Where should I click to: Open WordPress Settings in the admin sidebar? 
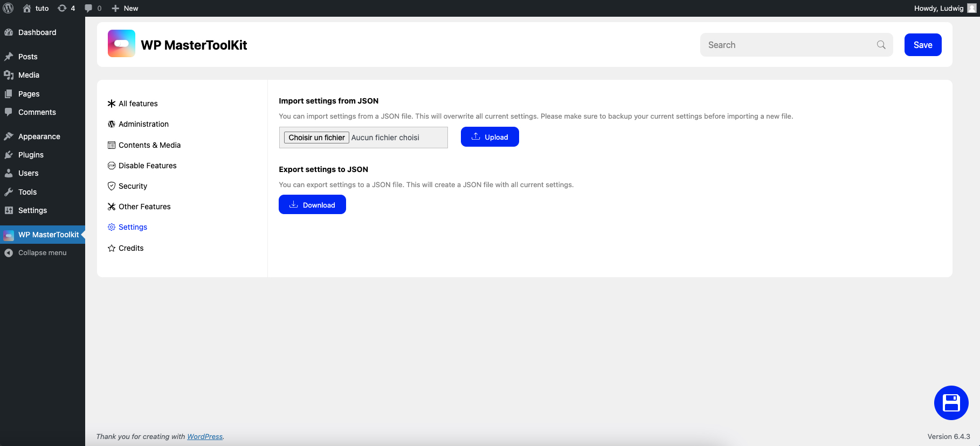click(43, 210)
